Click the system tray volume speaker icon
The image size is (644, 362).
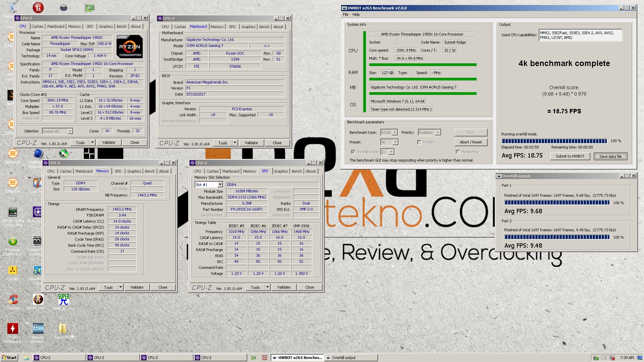coord(604,358)
